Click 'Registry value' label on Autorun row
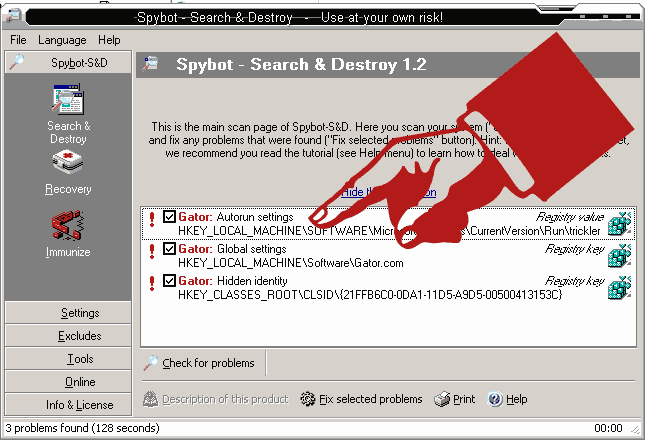 click(570, 217)
